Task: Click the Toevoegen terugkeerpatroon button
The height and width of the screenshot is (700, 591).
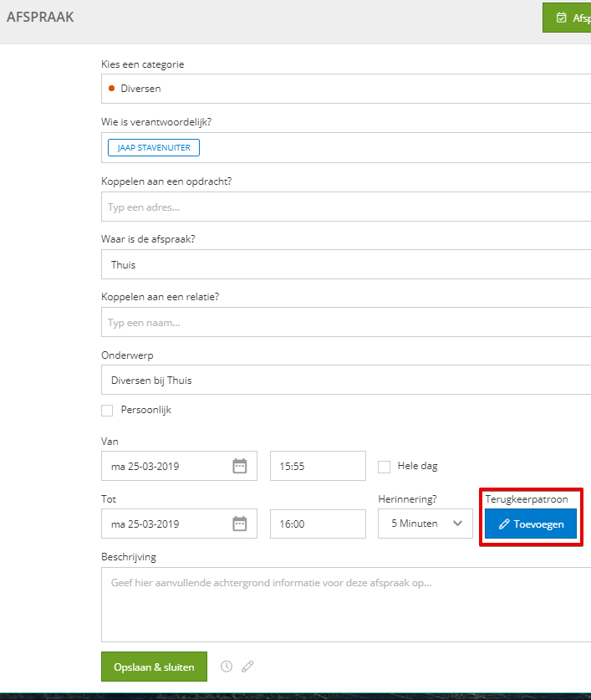Action: [x=531, y=524]
